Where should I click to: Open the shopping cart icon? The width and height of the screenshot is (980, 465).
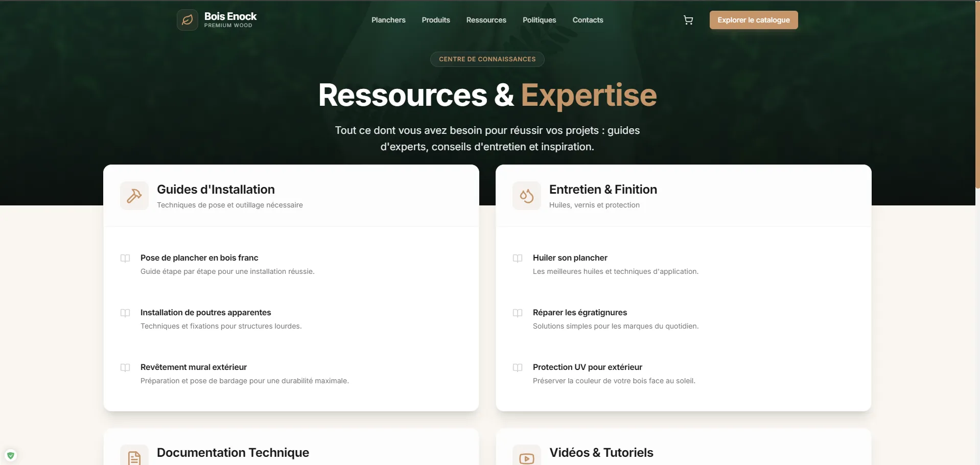pos(688,19)
